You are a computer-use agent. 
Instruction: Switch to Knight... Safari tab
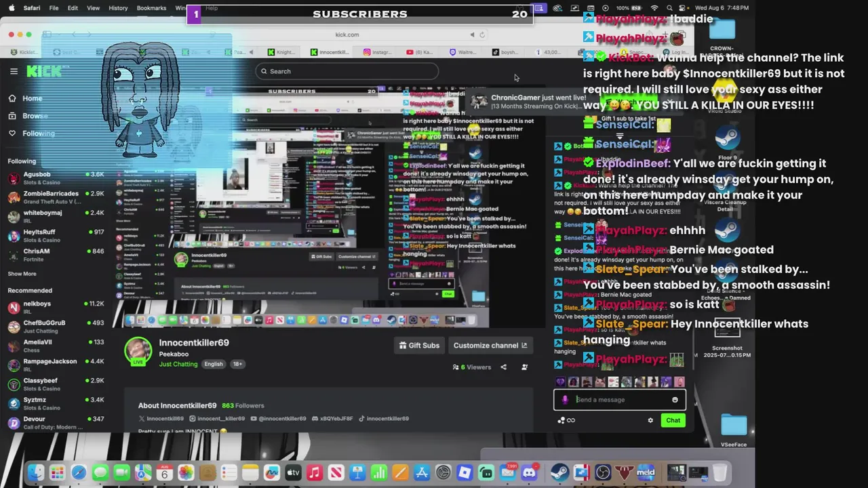[281, 52]
